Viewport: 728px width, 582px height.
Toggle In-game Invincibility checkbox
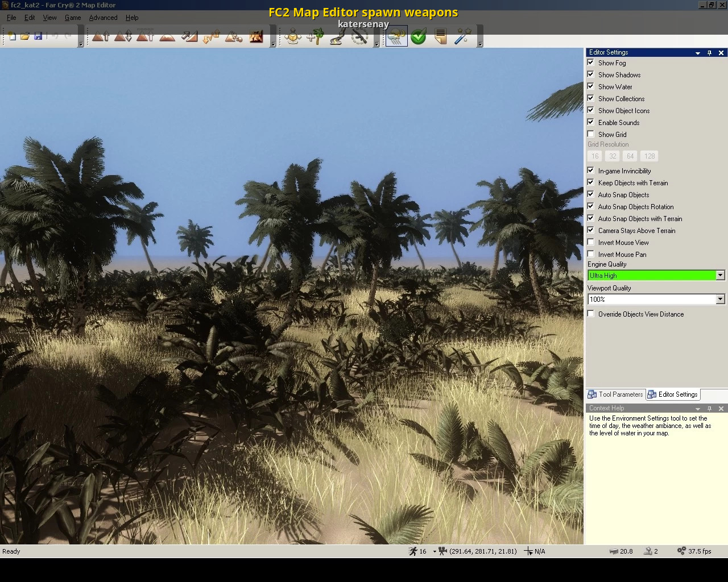[591, 171]
